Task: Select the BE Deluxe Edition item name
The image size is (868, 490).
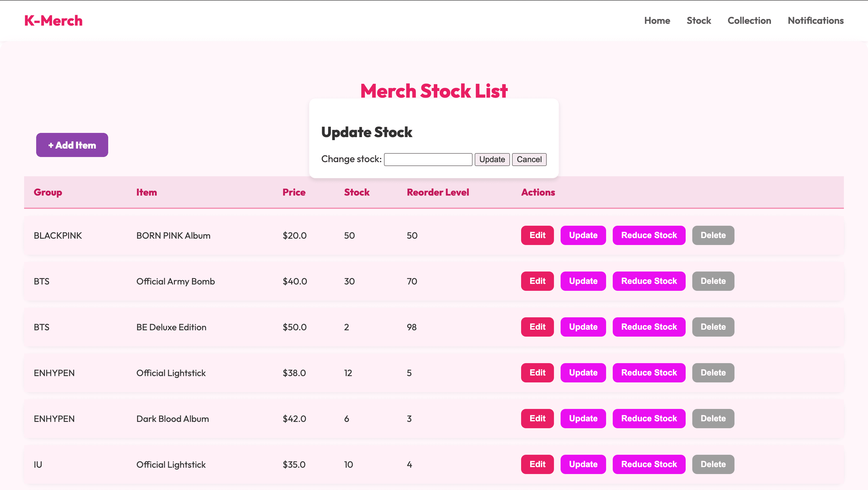Action: pyautogui.click(x=171, y=327)
